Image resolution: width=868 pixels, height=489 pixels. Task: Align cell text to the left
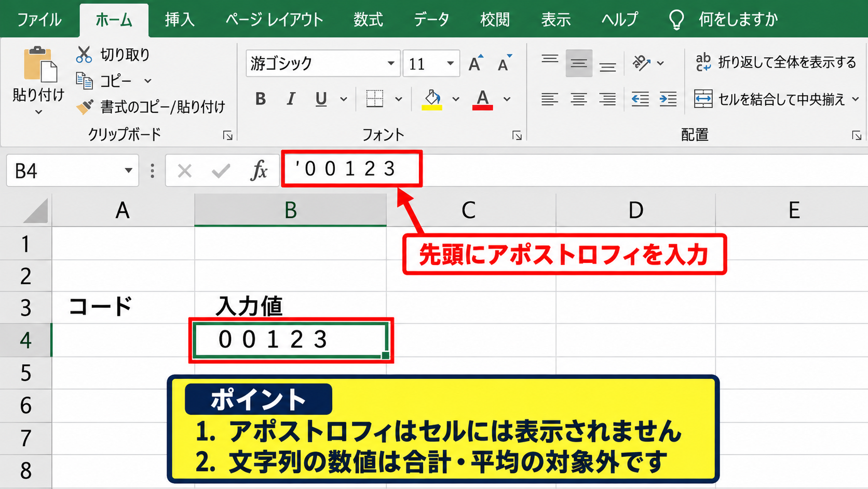[x=550, y=99]
